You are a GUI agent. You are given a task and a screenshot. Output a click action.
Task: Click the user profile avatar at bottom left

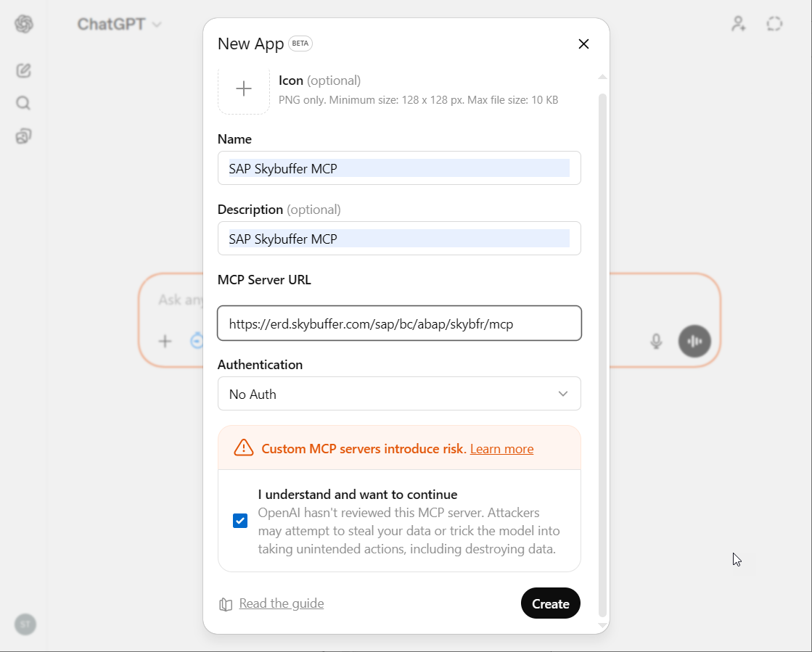25,624
